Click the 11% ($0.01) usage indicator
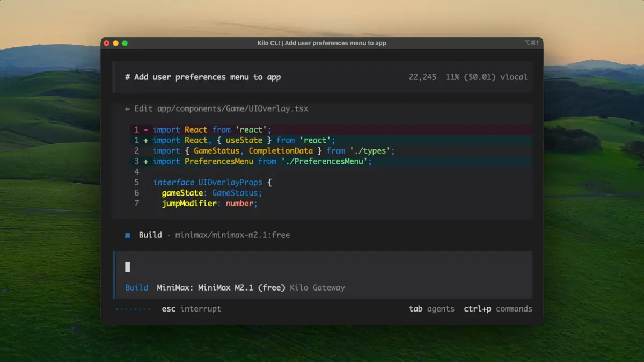The height and width of the screenshot is (362, 644). pyautogui.click(x=470, y=77)
